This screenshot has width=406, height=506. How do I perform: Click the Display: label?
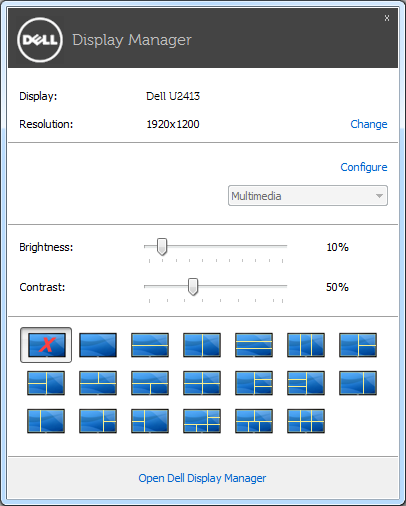pyautogui.click(x=38, y=96)
